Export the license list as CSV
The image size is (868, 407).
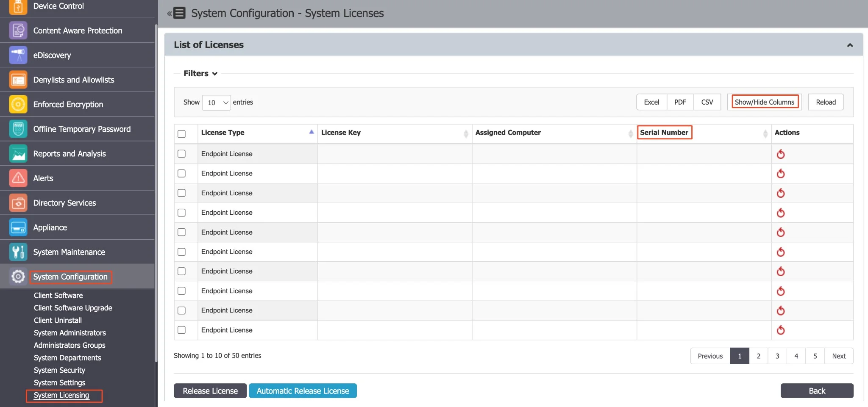click(707, 102)
